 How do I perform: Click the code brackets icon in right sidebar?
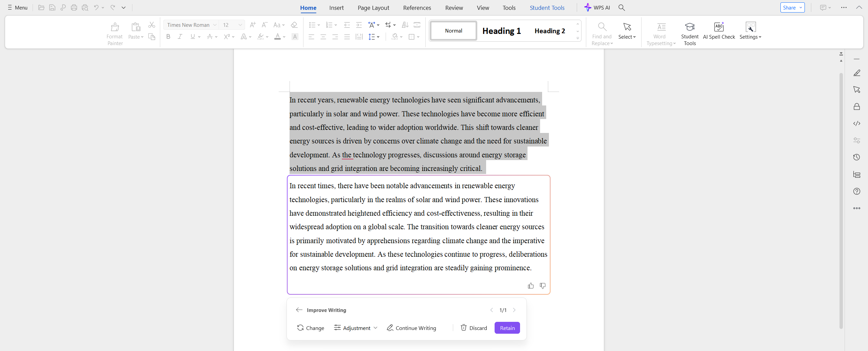tap(857, 123)
